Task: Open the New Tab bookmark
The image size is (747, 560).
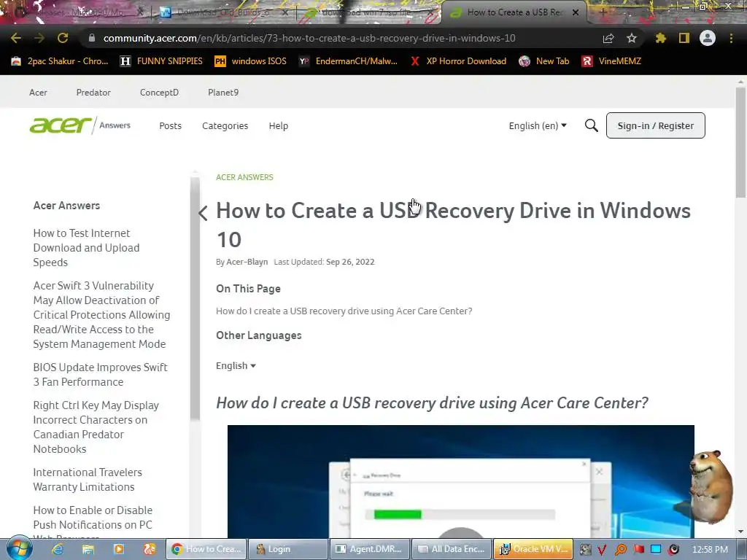Action: click(x=543, y=61)
